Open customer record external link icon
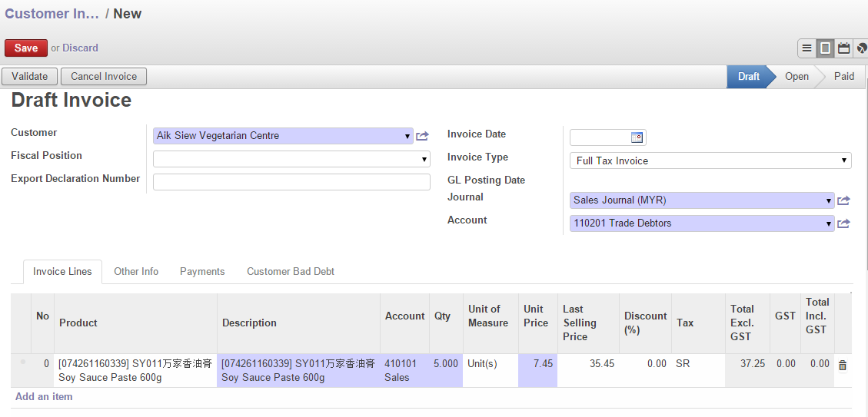The image size is (868, 417). click(x=422, y=136)
